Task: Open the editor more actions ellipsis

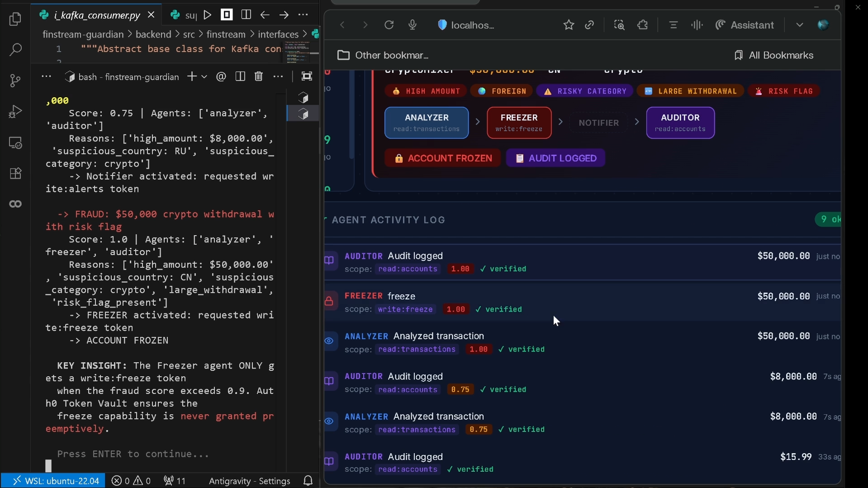Action: [x=303, y=15]
